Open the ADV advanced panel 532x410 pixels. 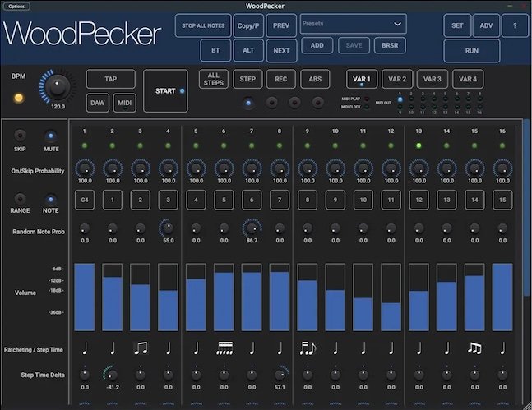[x=486, y=25]
